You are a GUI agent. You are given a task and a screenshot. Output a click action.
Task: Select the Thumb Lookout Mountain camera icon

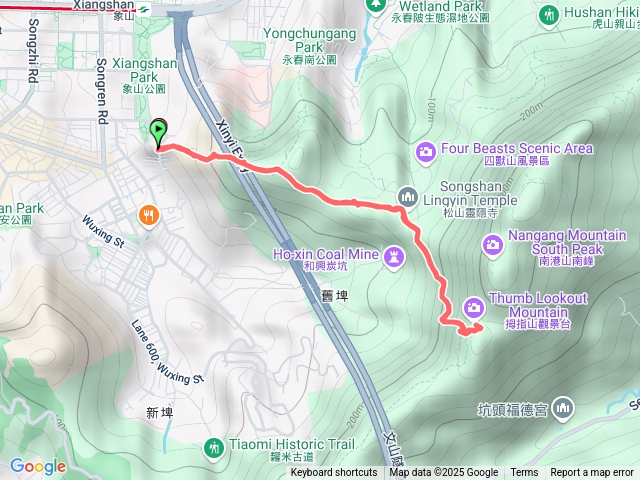pos(474,307)
